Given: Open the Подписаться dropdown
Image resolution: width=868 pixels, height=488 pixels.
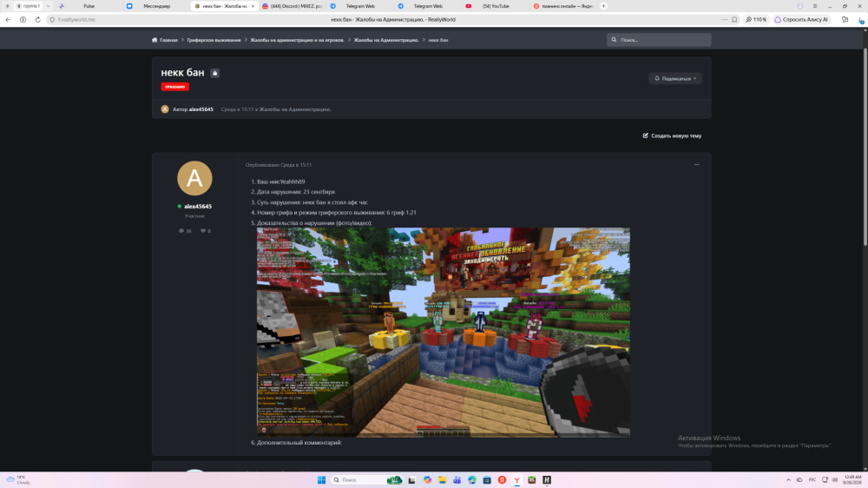Looking at the screenshot, I should point(675,79).
